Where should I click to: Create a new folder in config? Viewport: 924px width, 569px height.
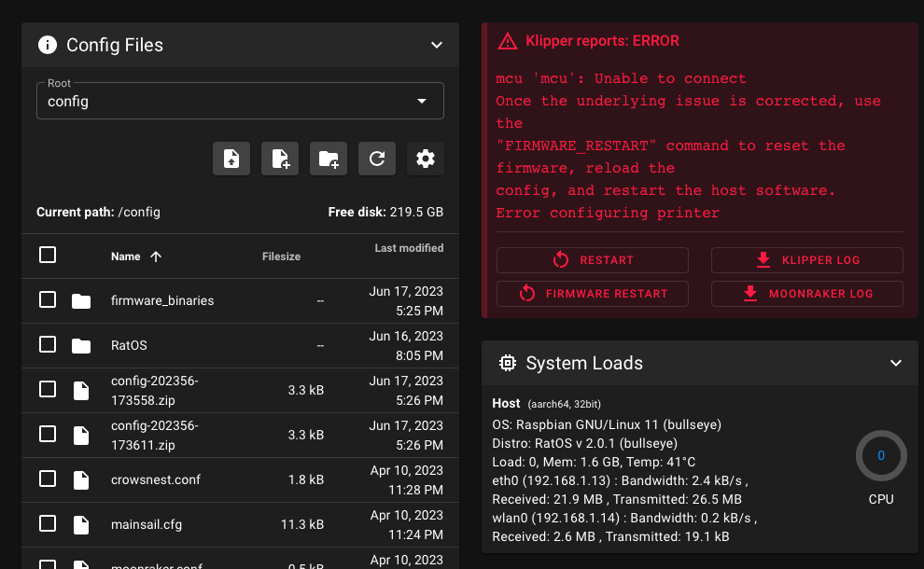point(328,159)
